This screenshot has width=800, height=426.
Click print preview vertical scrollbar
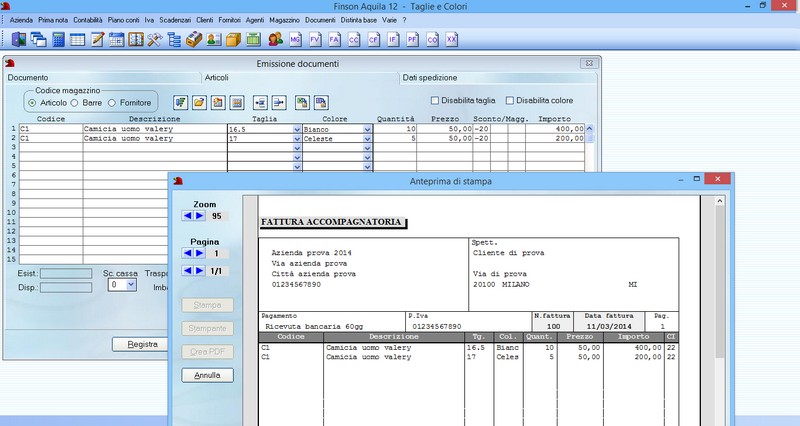point(720,282)
